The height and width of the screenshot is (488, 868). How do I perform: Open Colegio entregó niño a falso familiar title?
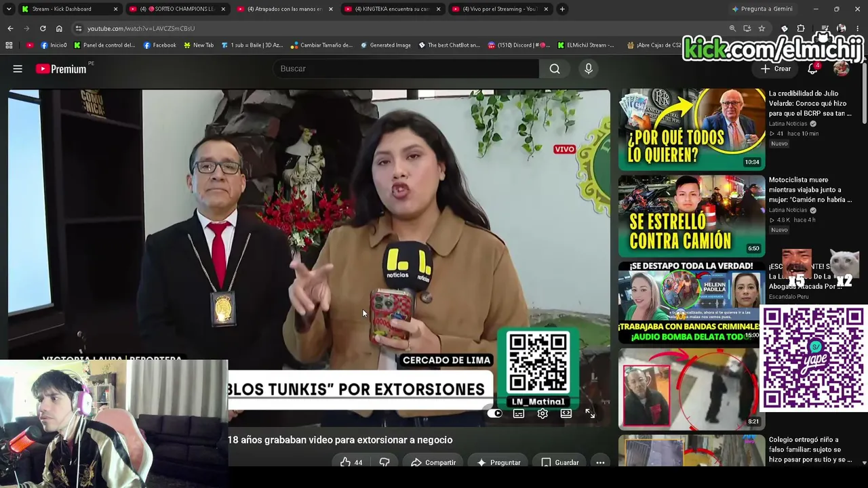[810, 449]
